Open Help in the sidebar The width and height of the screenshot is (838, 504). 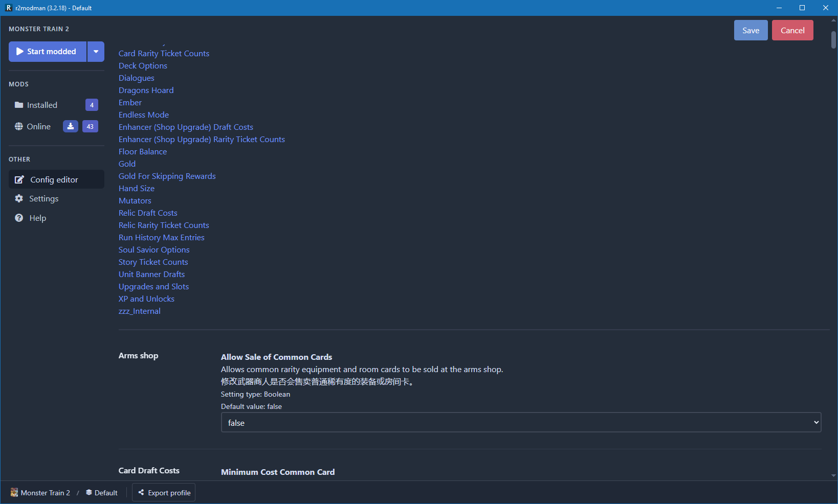56,218
